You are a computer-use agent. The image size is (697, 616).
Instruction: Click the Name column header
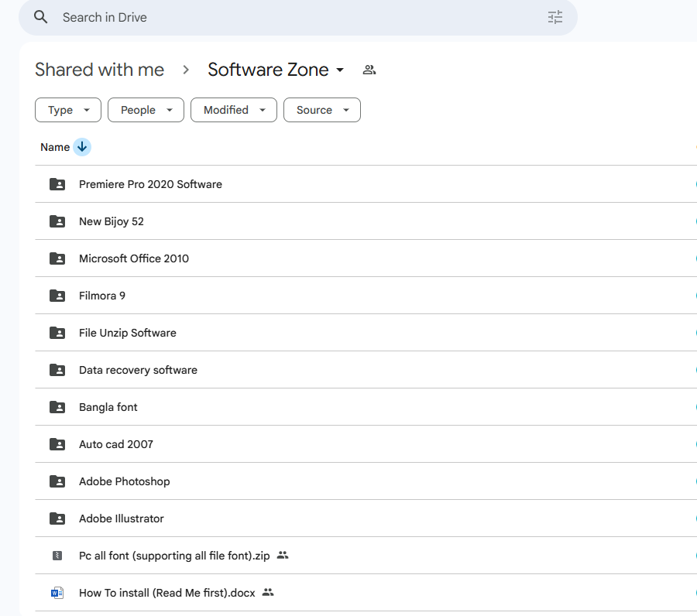(x=55, y=147)
